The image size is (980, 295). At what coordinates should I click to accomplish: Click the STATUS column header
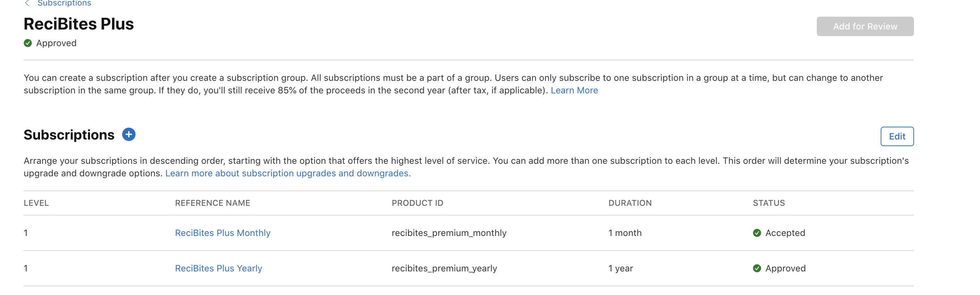769,203
